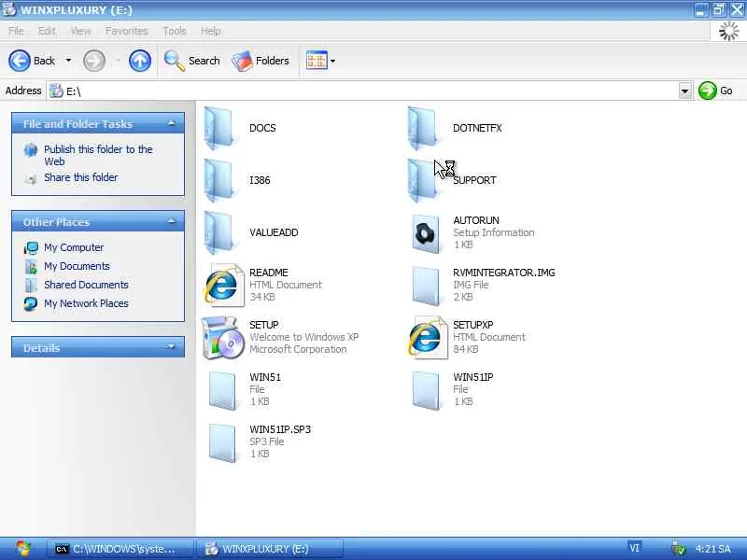Expand the Details panel
Screen dimensions: 747x560
click(172, 347)
